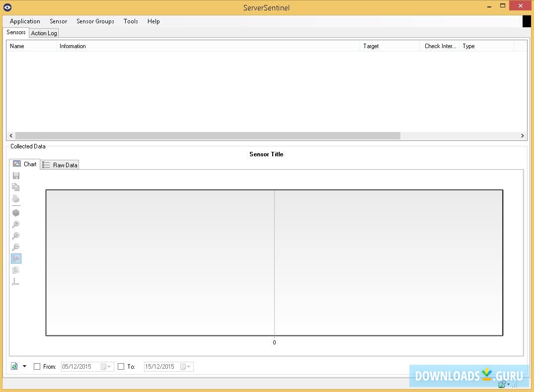Sort by the Target column header
The height and width of the screenshot is (392, 534).
390,46
